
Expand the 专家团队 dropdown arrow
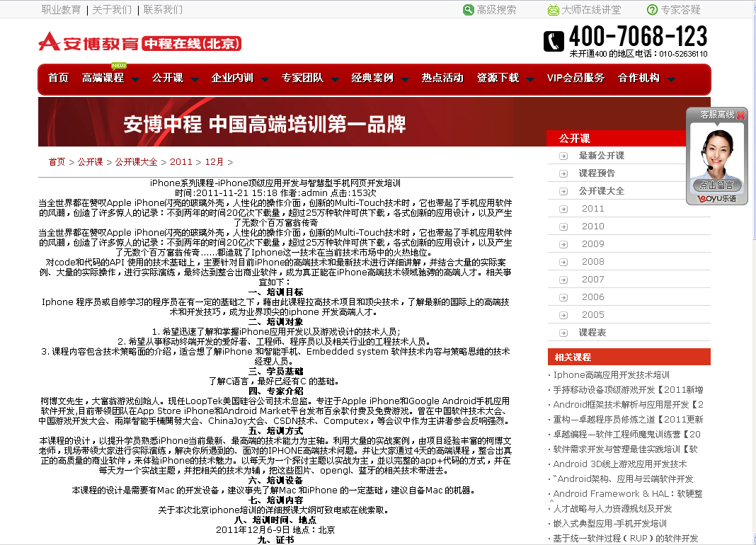[x=335, y=79]
